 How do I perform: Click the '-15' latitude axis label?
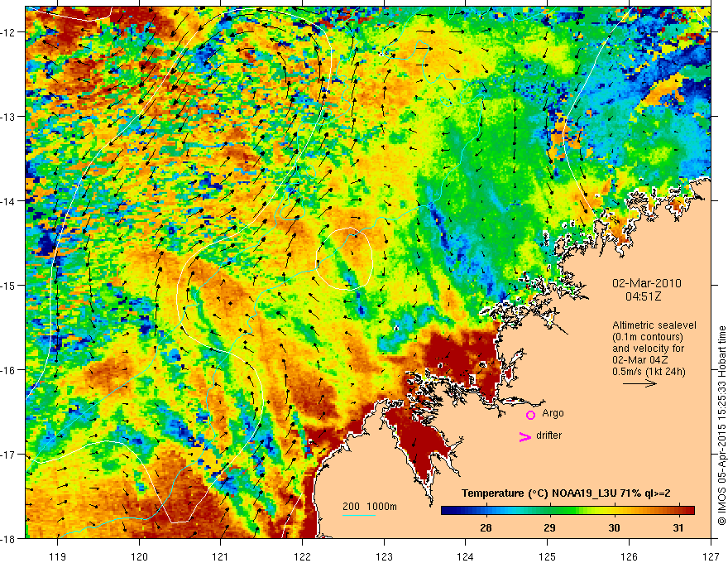coord(10,285)
